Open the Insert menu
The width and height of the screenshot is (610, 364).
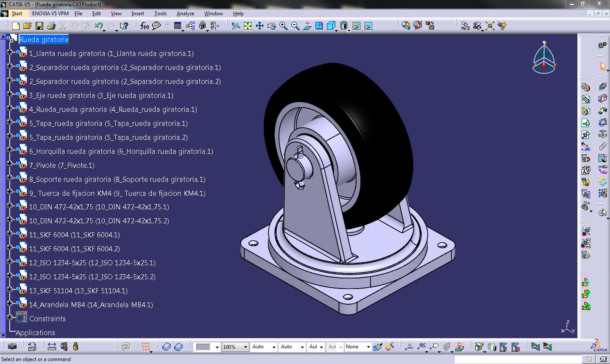(138, 13)
